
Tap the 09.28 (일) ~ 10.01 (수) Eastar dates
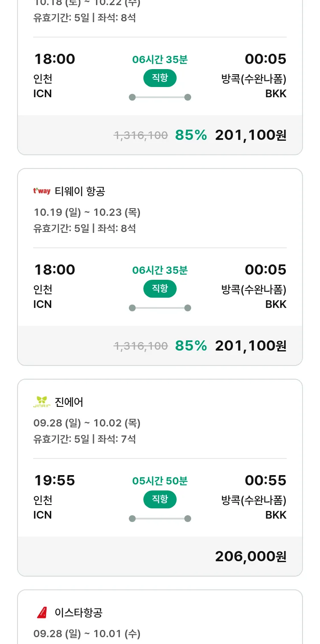[x=87, y=634]
